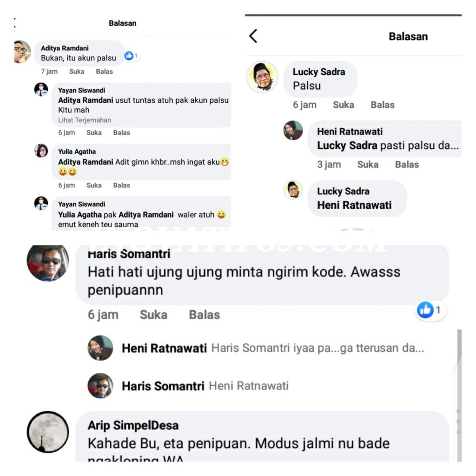This screenshot has height=476, width=476.
Task: Reply to Lucky Sadra's comment with Balas
Action: click(383, 105)
